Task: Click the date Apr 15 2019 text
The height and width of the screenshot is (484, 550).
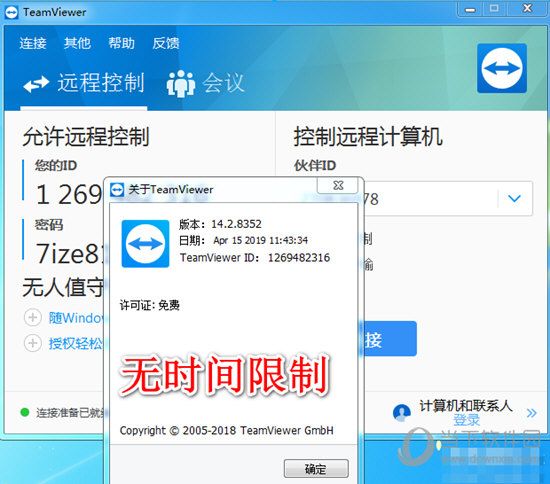Action: (261, 240)
